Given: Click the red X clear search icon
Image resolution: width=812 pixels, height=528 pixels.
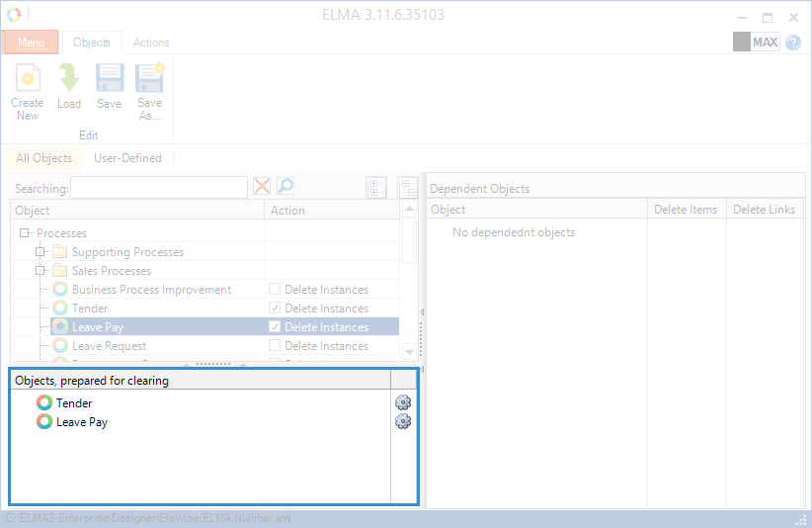Looking at the screenshot, I should (x=262, y=187).
